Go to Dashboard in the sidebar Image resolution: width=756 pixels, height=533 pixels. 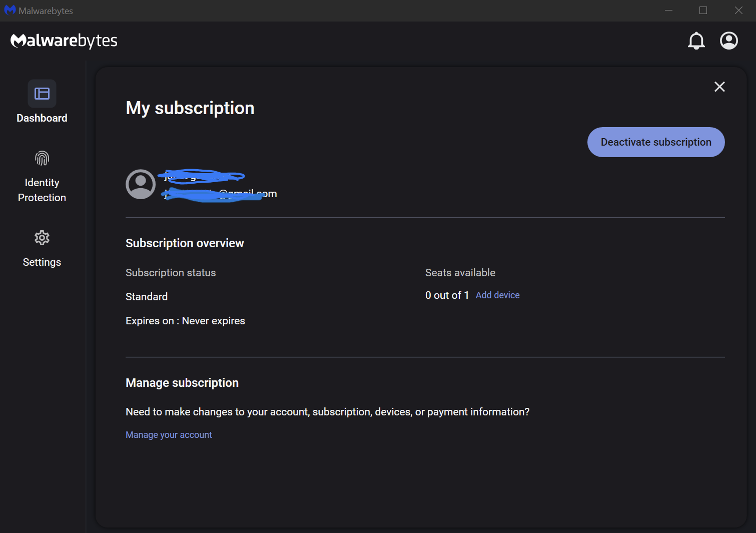(42, 102)
